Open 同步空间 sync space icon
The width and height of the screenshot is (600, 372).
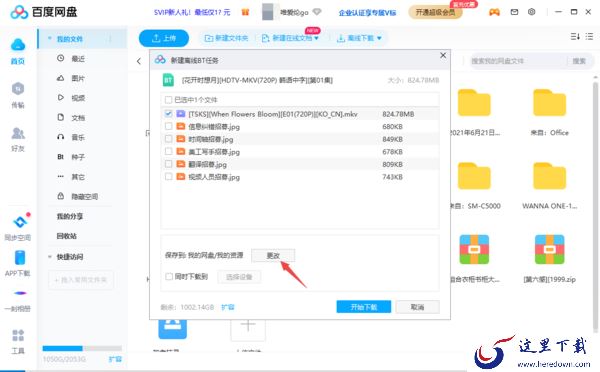(x=20, y=222)
